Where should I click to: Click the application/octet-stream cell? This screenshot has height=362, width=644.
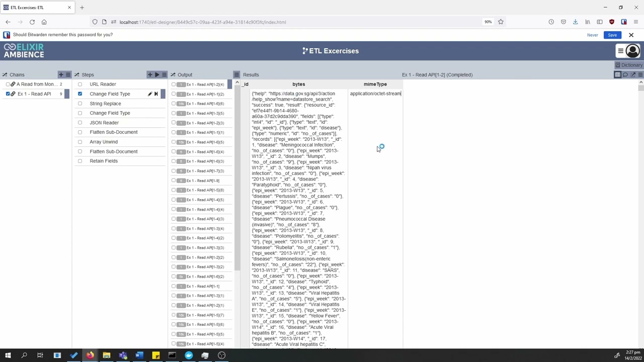(375, 94)
